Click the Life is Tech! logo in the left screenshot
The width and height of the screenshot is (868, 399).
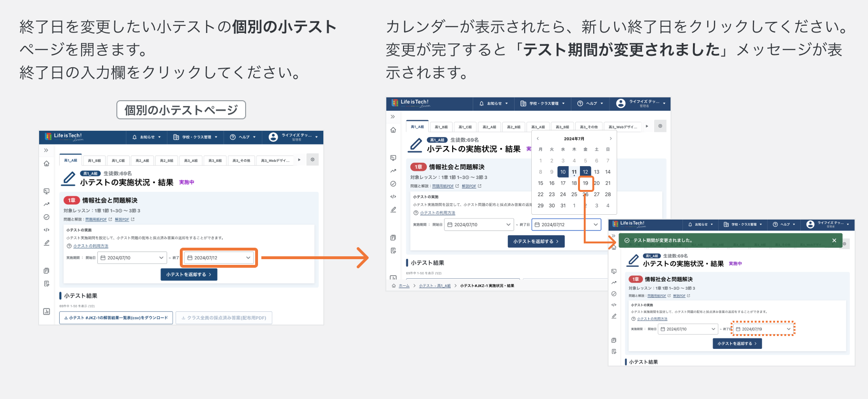(63, 136)
